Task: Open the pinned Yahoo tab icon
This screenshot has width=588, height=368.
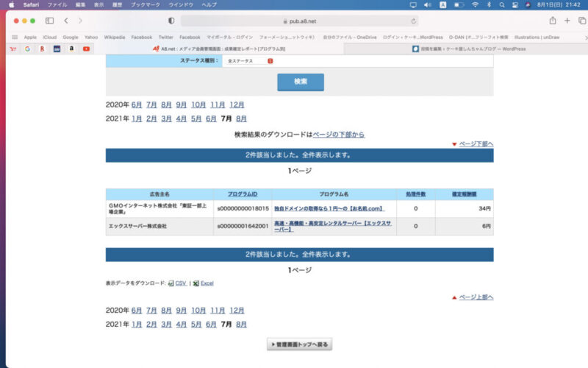Action: click(x=12, y=49)
